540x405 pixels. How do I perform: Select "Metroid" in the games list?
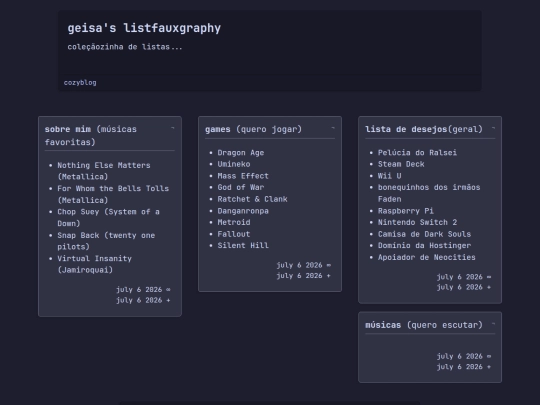tap(234, 222)
